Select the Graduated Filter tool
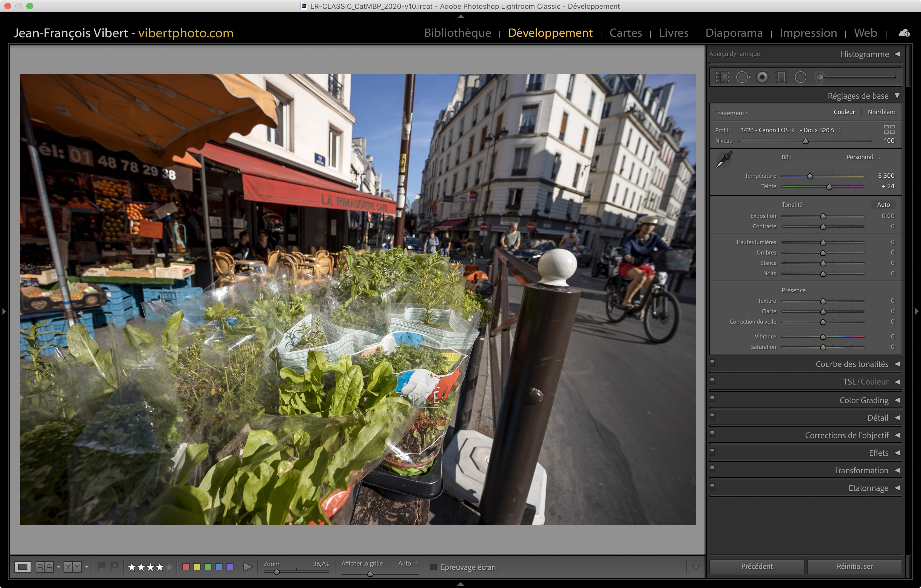This screenshot has height=588, width=921. click(x=781, y=77)
